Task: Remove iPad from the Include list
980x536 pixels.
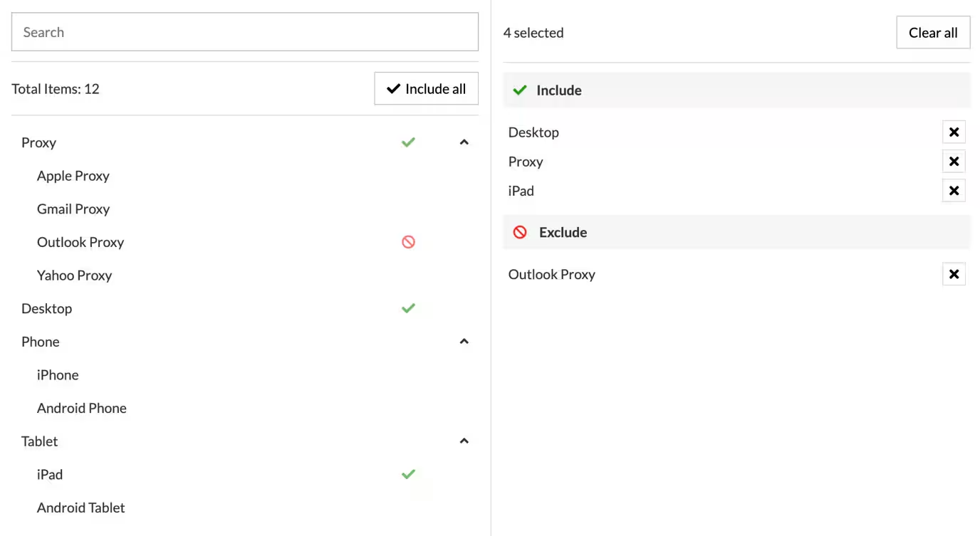Action: coord(954,191)
